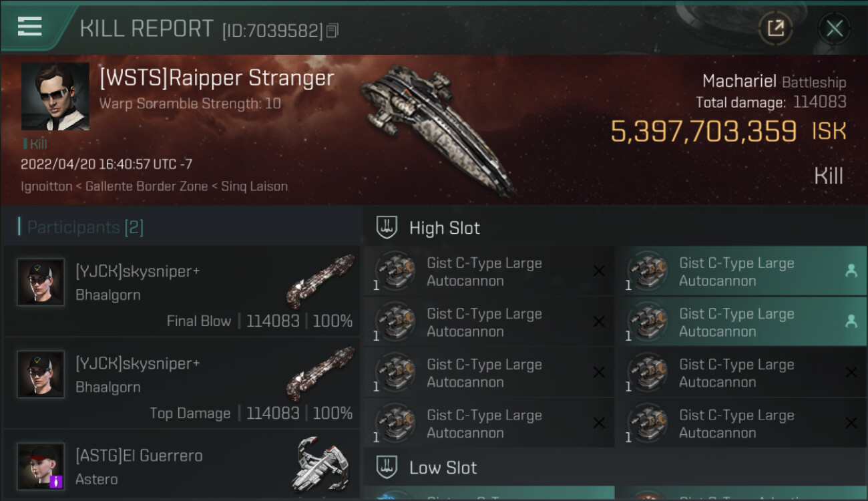Click the top-right autocannon's person icon
Viewport: 868px width, 501px height.
pos(851,271)
